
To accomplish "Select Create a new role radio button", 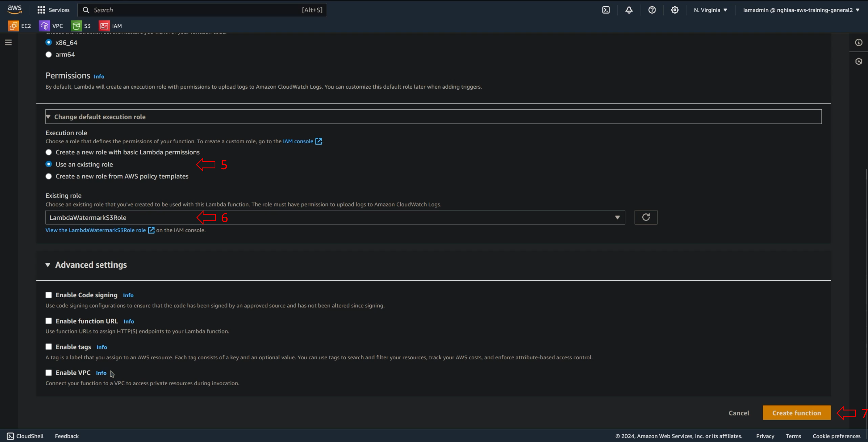I will tap(48, 152).
